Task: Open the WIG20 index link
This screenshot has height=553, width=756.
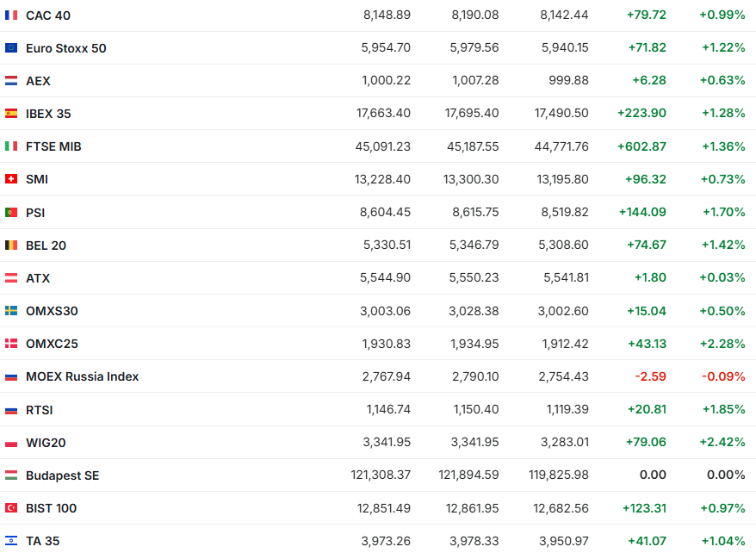Action: pyautogui.click(x=46, y=443)
